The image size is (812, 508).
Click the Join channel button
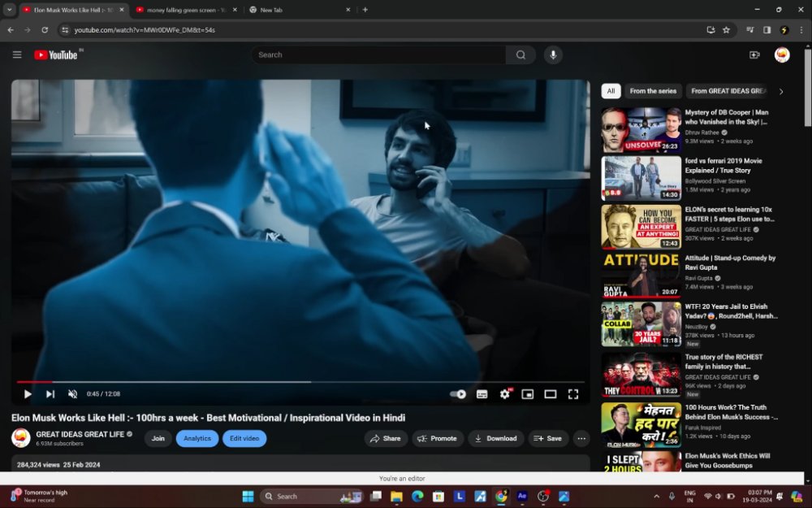coord(158,439)
